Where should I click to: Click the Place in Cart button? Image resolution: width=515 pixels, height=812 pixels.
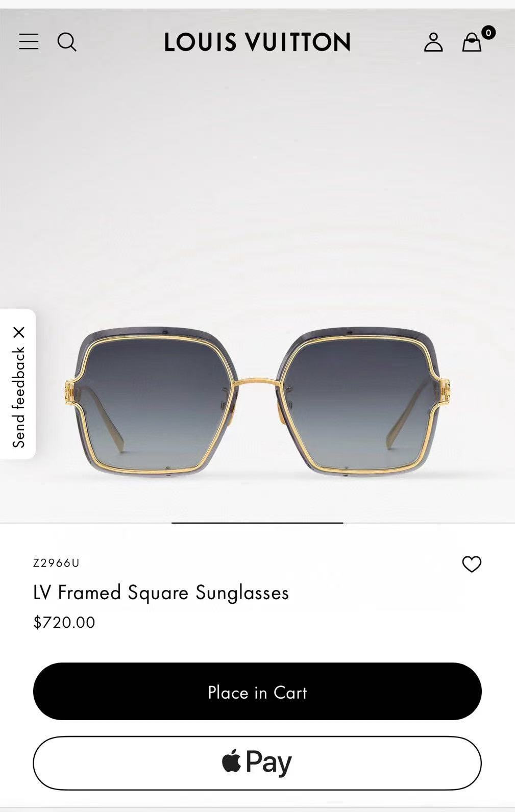click(x=257, y=692)
